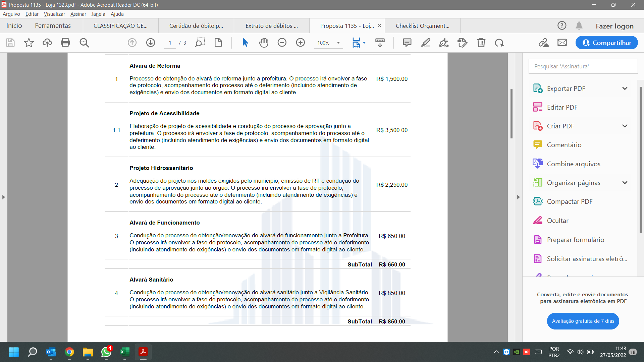The image size is (644, 362).
Task: Open the find text magnifier
Action: (84, 43)
